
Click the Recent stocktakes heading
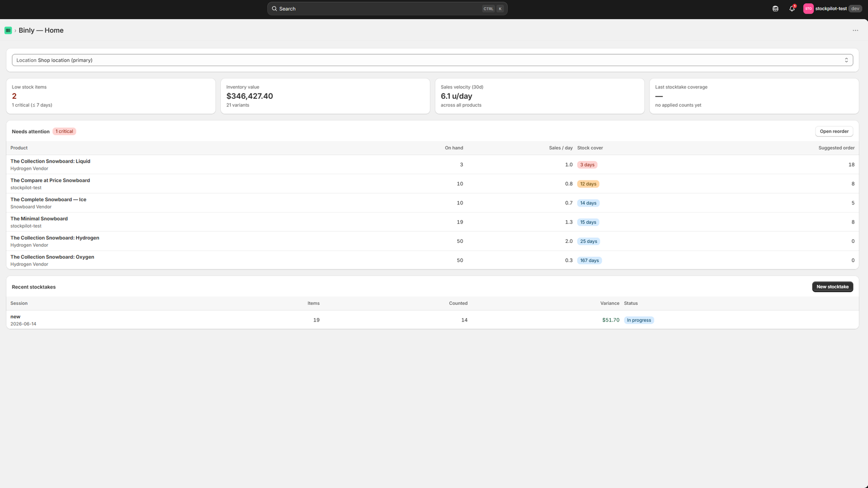(34, 287)
